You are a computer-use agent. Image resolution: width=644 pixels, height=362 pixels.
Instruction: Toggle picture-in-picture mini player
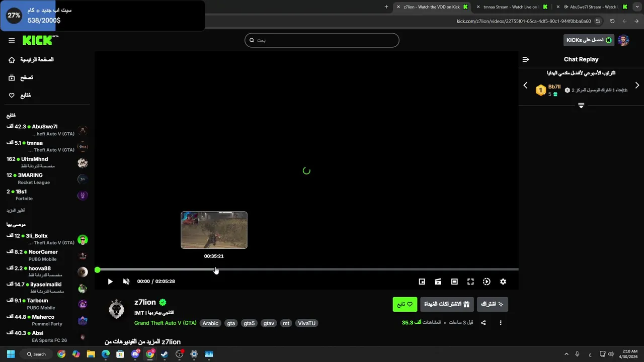pos(422,282)
